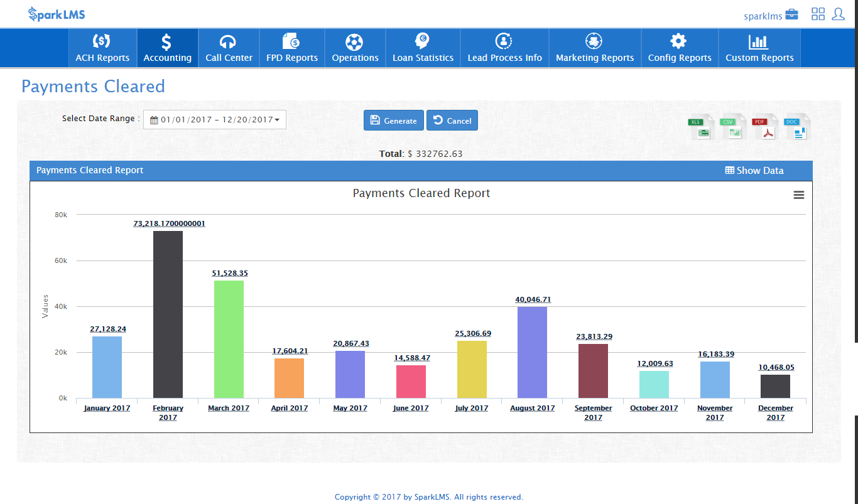This screenshot has width=858, height=504.
Task: Export report as DOC file
Action: coord(797,127)
